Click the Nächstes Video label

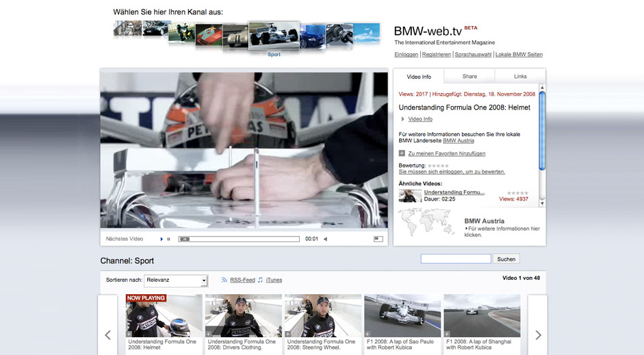(x=125, y=239)
